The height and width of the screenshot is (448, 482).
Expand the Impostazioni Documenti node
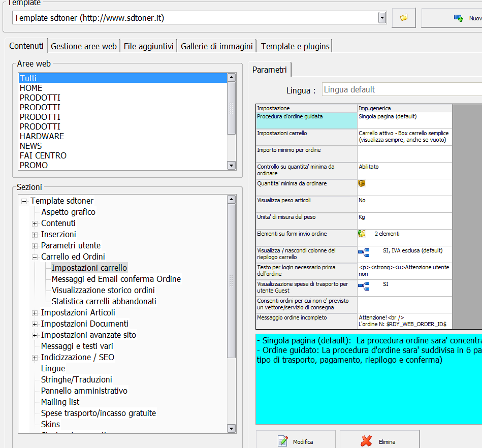(35, 324)
